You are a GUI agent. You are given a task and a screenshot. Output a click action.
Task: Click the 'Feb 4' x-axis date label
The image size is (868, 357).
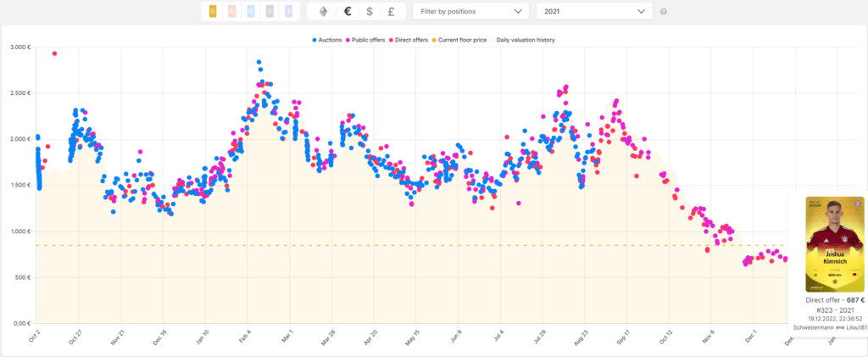pos(243,336)
